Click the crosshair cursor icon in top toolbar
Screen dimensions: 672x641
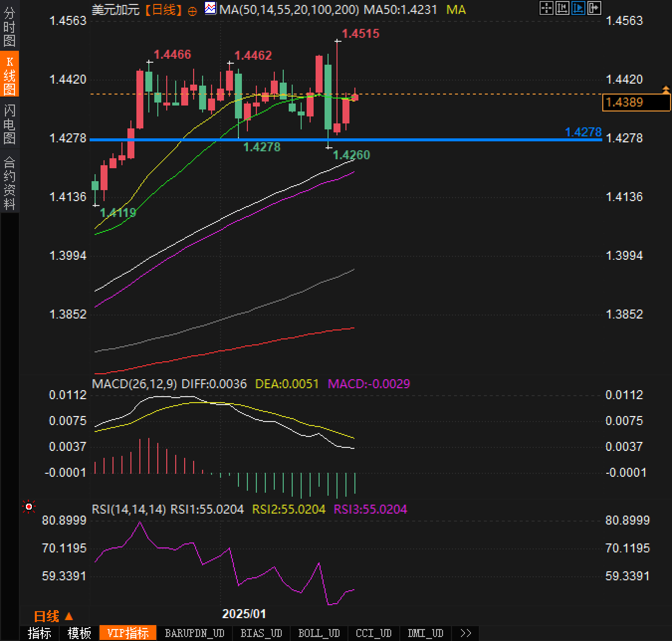(x=546, y=8)
